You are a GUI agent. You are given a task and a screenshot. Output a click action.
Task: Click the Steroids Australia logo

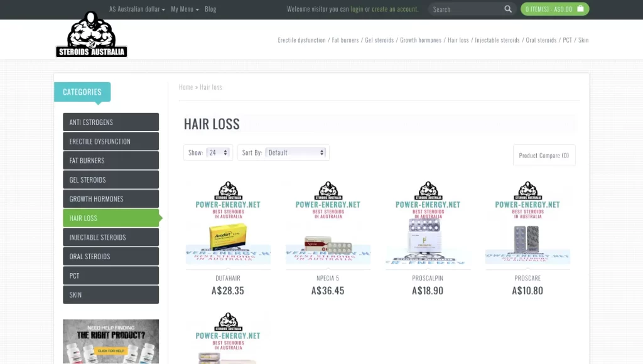pyautogui.click(x=92, y=35)
